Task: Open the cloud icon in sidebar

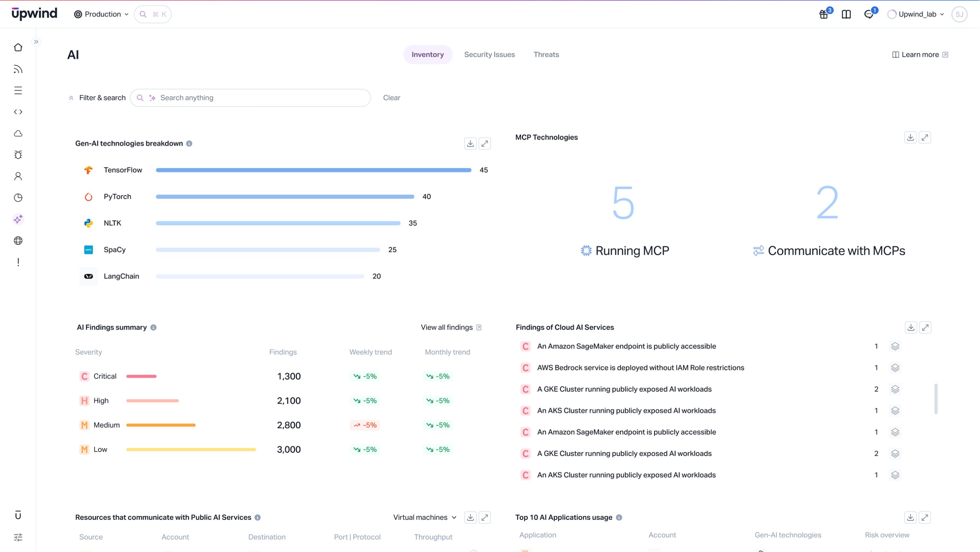Action: coord(18,133)
